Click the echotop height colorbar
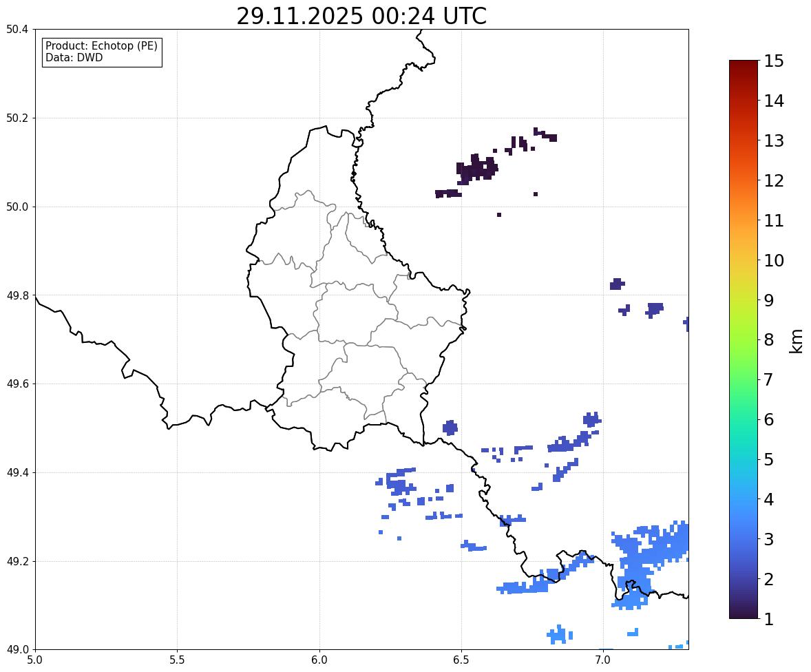Viewport: 811px width, 672px height. point(744,339)
